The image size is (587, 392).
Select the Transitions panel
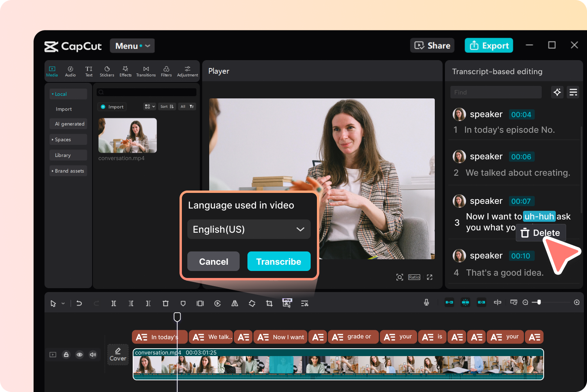point(146,71)
